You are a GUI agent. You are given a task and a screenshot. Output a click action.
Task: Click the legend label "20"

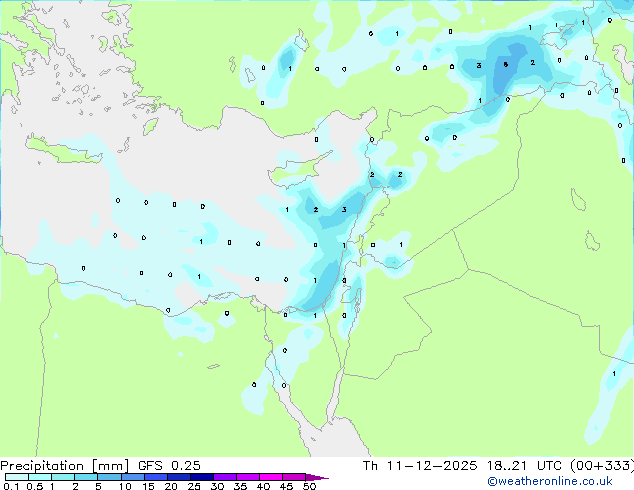(171, 486)
